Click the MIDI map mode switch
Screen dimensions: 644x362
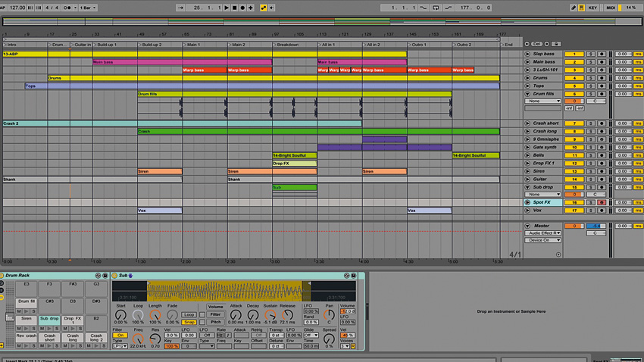[x=611, y=8]
